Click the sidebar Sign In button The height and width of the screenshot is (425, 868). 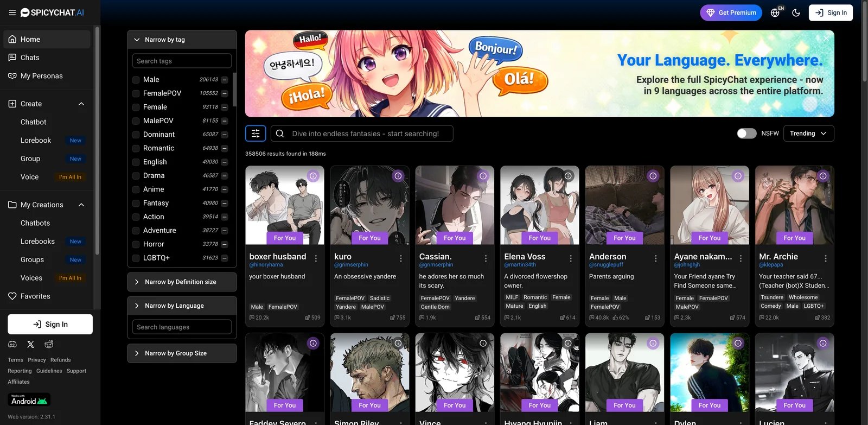point(50,325)
